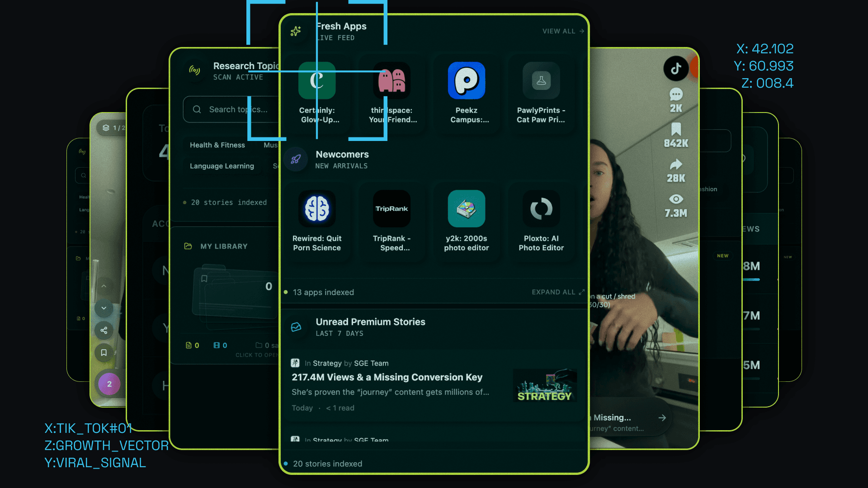
Task: Click the Fresh Apps sparkle icon
Action: [x=296, y=31]
